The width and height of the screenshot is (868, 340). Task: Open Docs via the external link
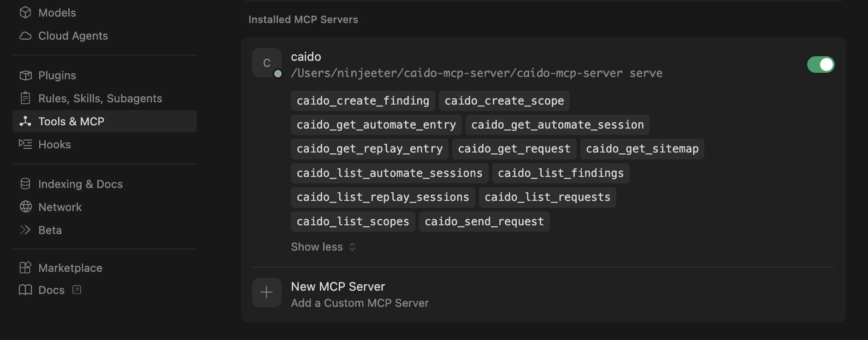pos(77,290)
